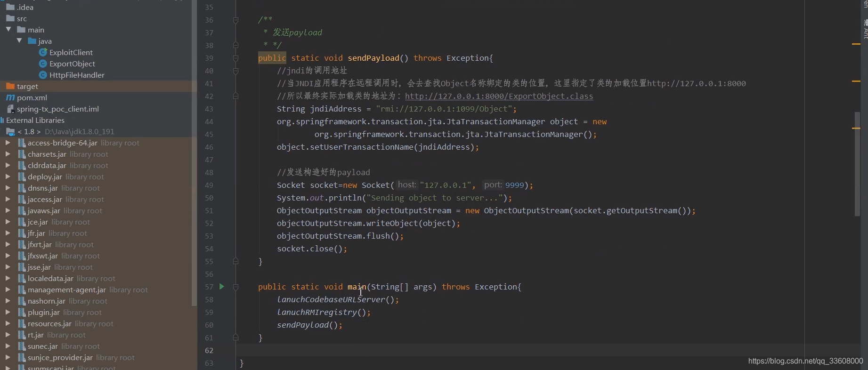Image resolution: width=868 pixels, height=370 pixels.
Task: Expand jce.jar library
Action: tap(8, 221)
